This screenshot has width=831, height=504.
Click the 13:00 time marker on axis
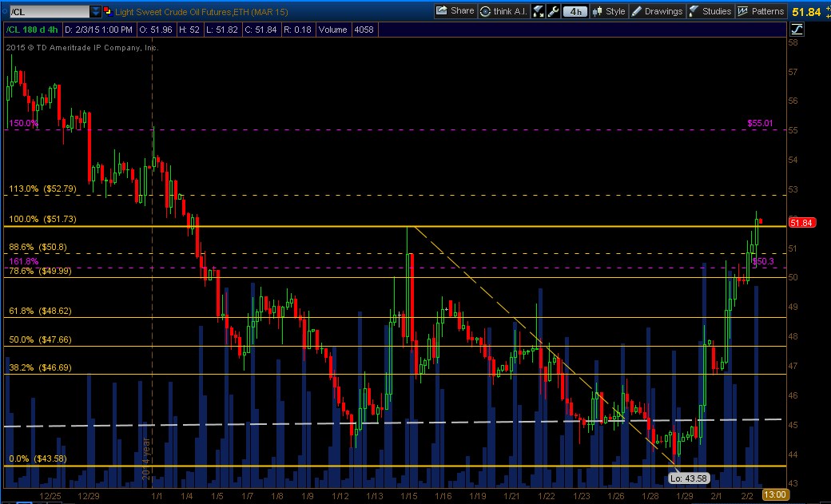[774, 494]
